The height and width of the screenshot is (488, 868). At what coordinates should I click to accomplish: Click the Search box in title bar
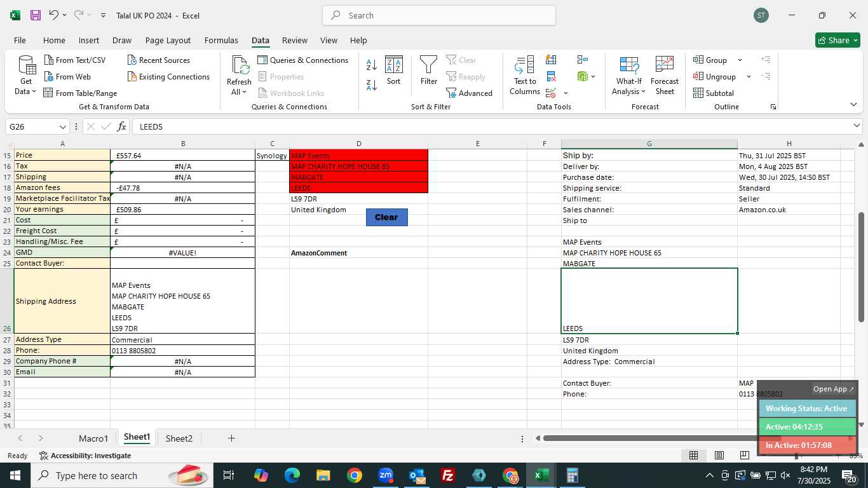[439, 15]
